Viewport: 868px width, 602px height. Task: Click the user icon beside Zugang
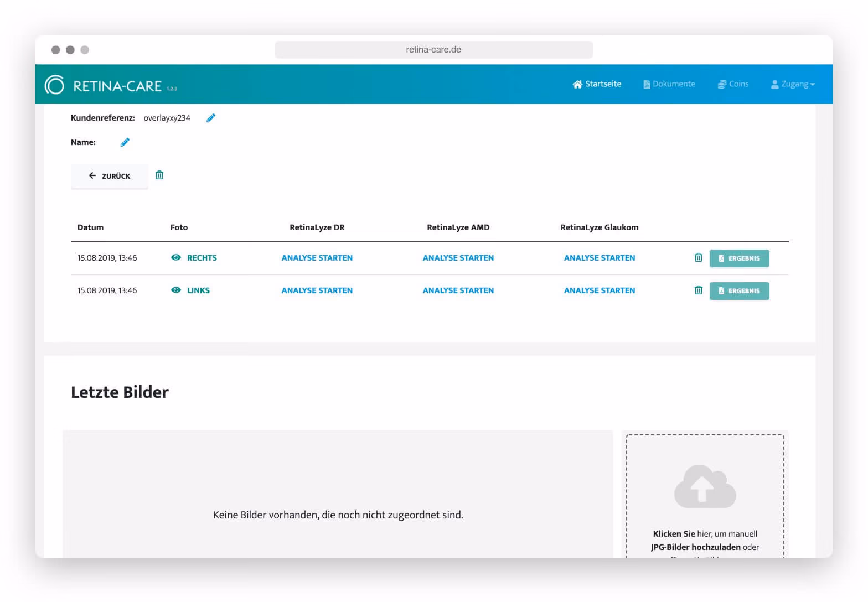pos(775,84)
